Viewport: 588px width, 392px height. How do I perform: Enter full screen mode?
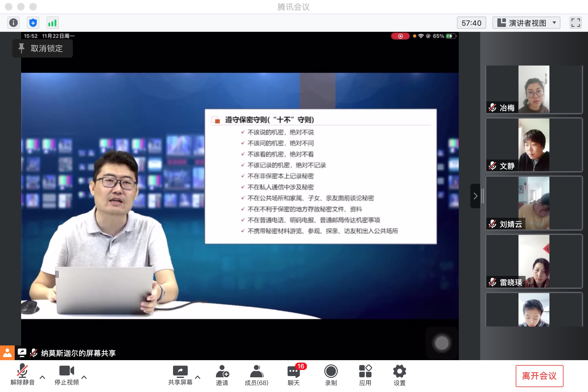click(575, 23)
